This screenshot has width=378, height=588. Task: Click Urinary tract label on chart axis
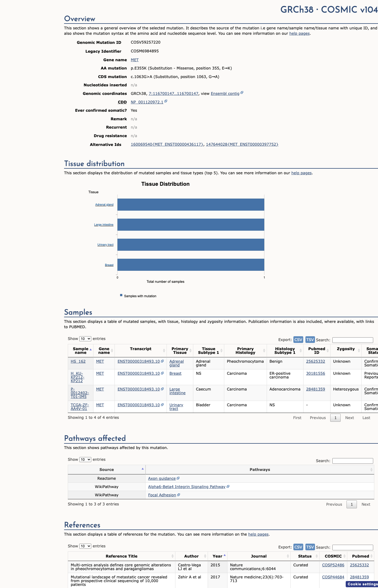coord(105,245)
